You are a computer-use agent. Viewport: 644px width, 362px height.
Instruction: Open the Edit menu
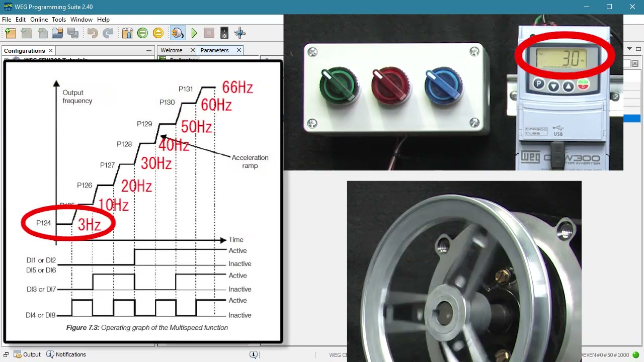[x=21, y=20]
